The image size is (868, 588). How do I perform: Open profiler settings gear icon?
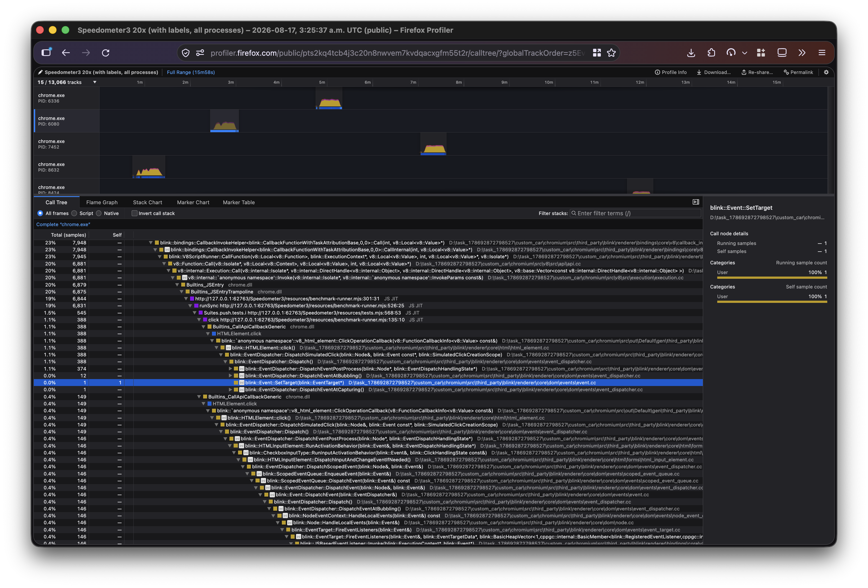(826, 72)
